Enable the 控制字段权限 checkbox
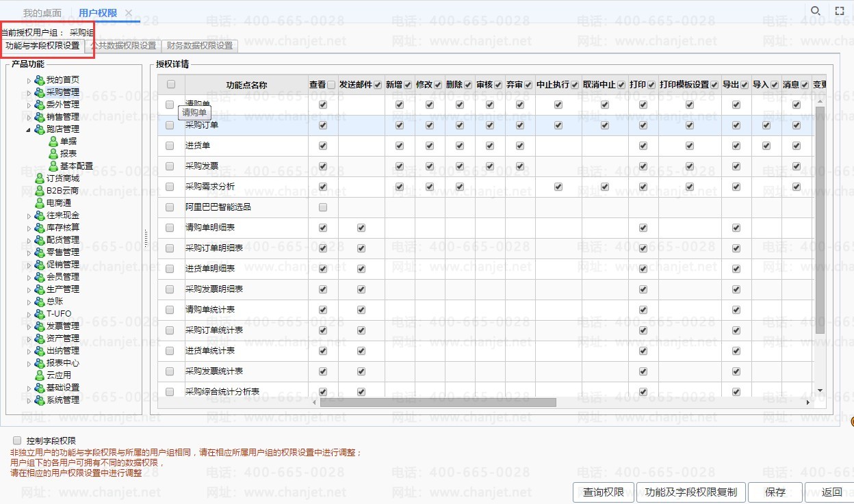The image size is (854, 504). coord(17,441)
